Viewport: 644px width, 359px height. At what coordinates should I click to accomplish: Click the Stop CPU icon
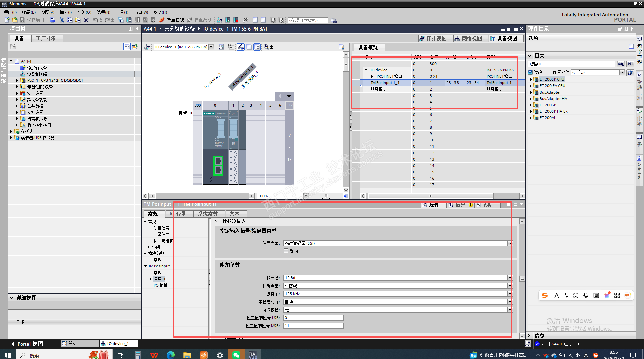[x=236, y=20]
